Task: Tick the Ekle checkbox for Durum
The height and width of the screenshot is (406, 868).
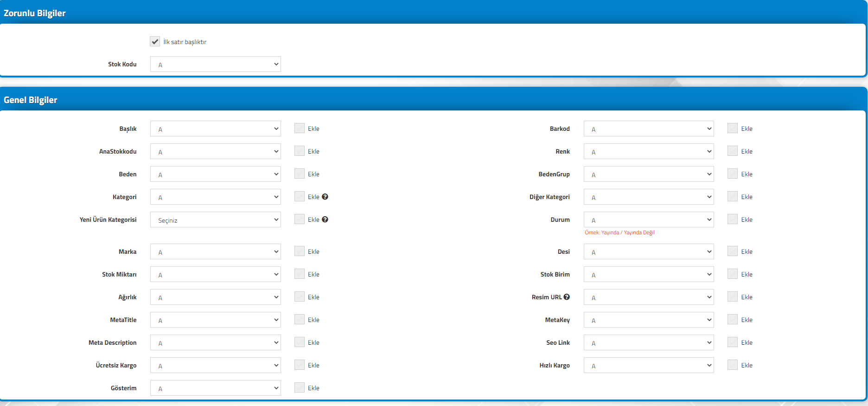Action: point(733,219)
